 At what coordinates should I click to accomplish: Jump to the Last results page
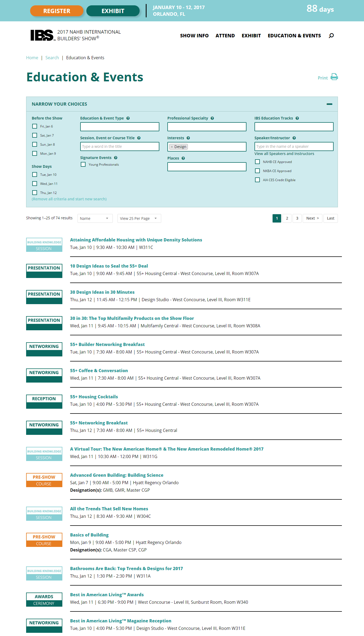(x=331, y=218)
